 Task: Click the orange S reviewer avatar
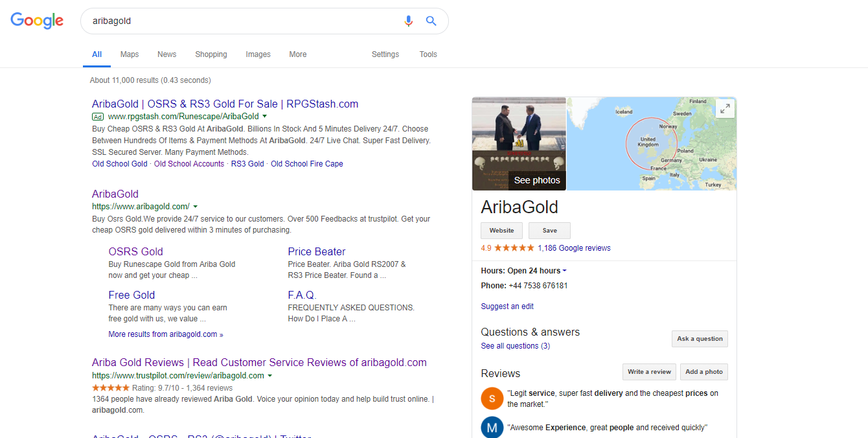[492, 398]
